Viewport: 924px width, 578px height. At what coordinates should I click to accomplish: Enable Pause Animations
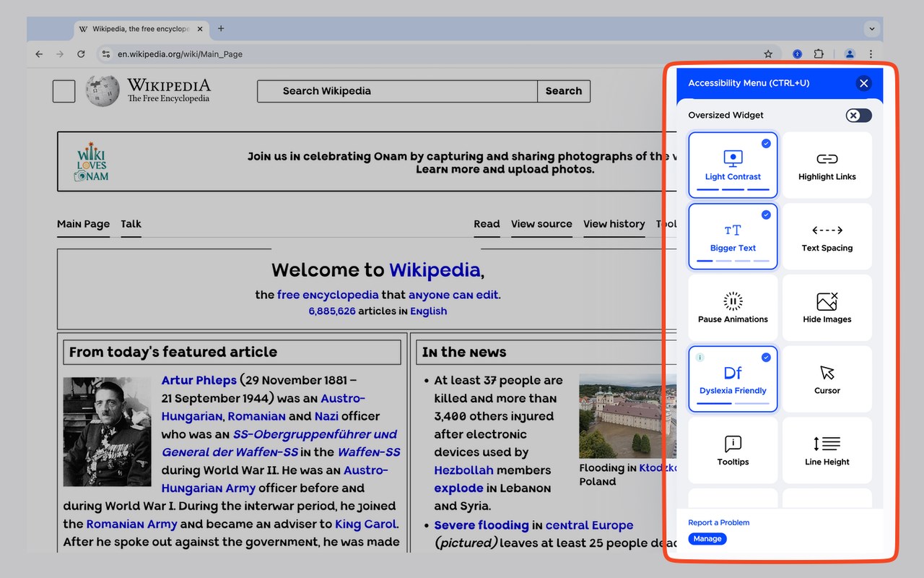tap(733, 308)
